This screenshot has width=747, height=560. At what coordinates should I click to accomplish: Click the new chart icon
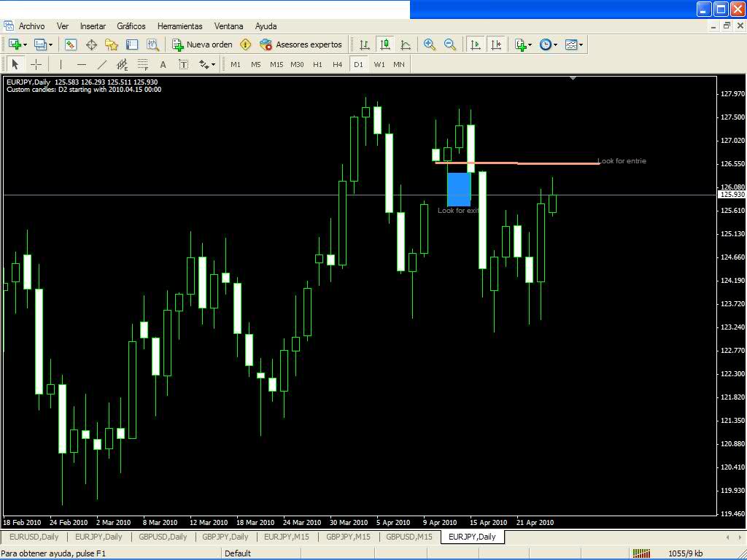coord(15,44)
